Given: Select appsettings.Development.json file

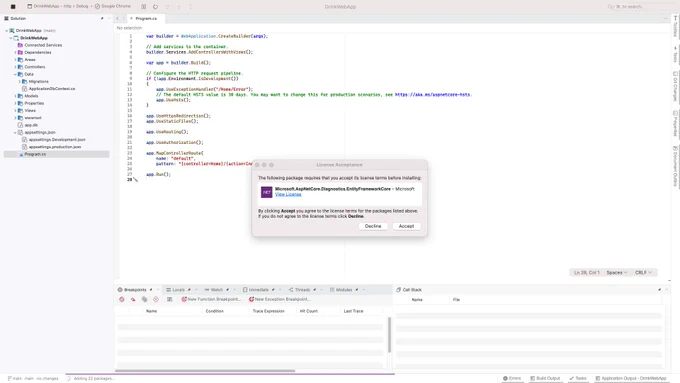Looking at the screenshot, I should point(57,140).
